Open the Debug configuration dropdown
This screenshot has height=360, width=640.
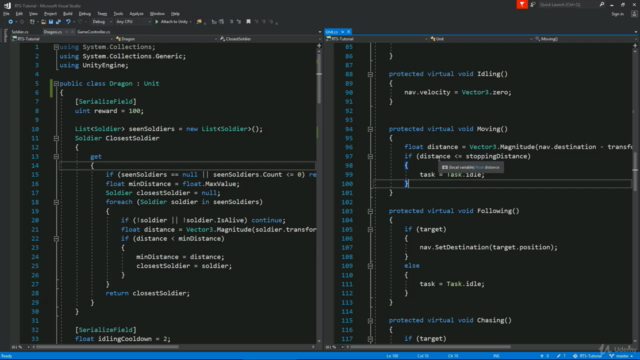coord(102,22)
